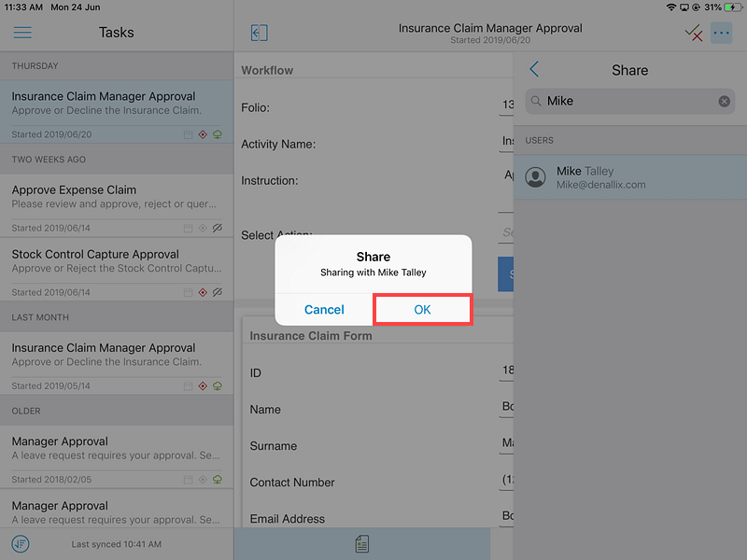
Task: Tap calendar icon on 2019/05/14 task
Action: tap(189, 386)
